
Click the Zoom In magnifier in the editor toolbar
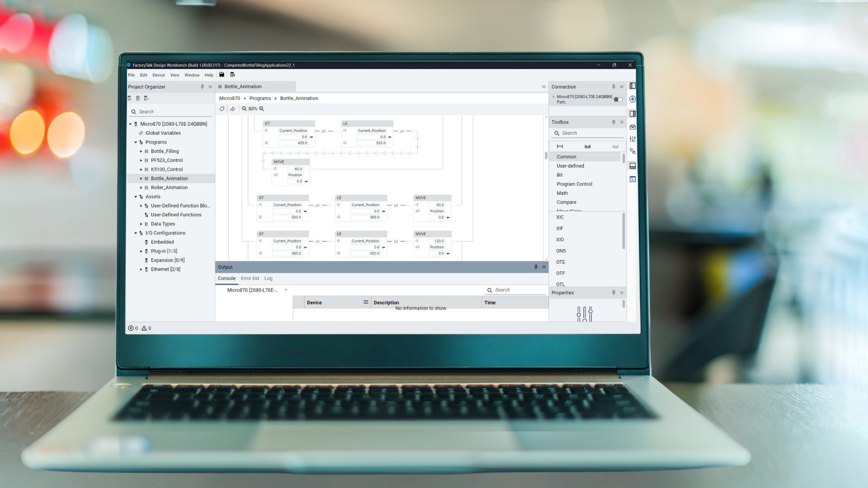coord(261,108)
